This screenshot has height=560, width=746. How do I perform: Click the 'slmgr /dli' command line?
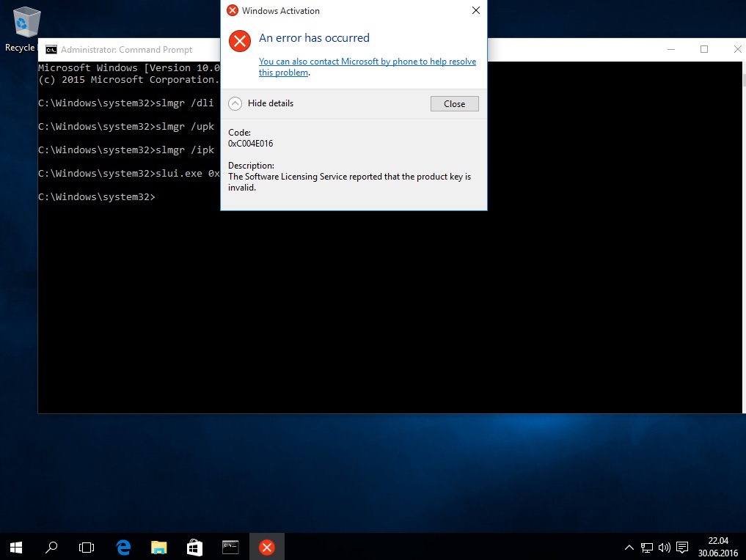(125, 103)
